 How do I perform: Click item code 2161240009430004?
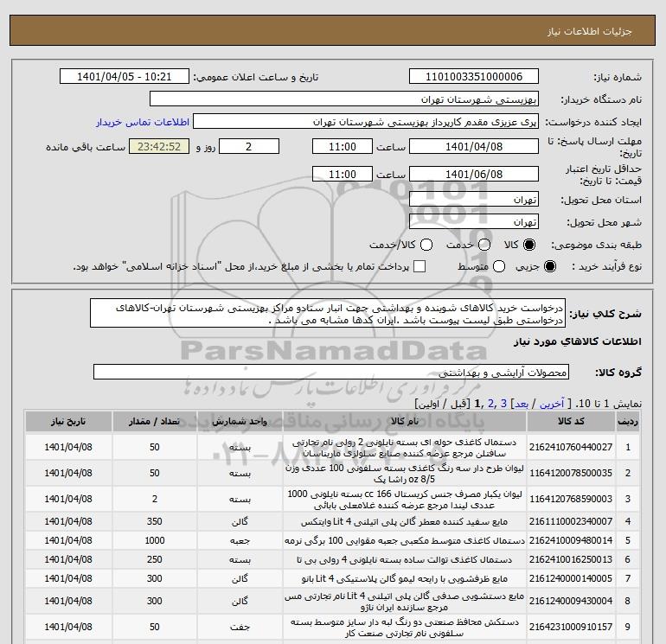[571, 601]
